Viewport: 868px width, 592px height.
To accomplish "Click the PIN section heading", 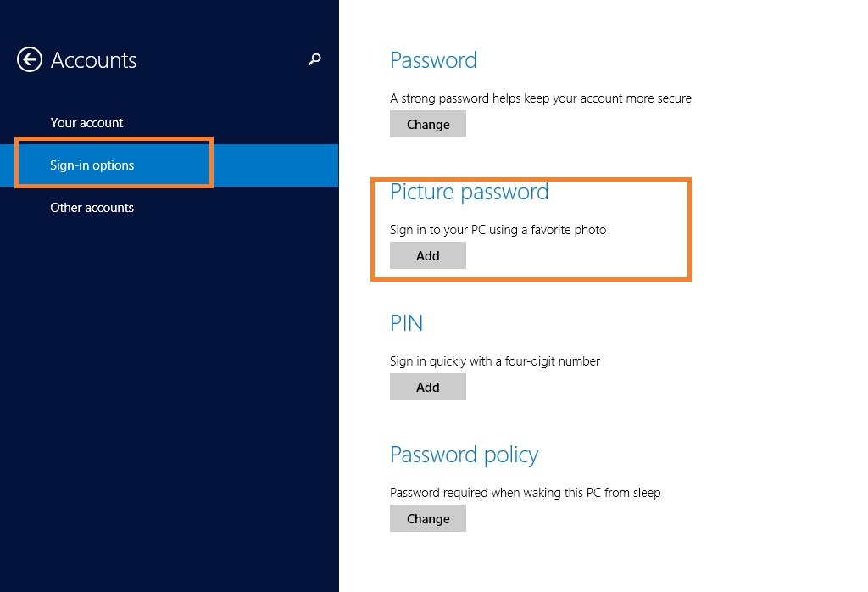I will coord(406,323).
